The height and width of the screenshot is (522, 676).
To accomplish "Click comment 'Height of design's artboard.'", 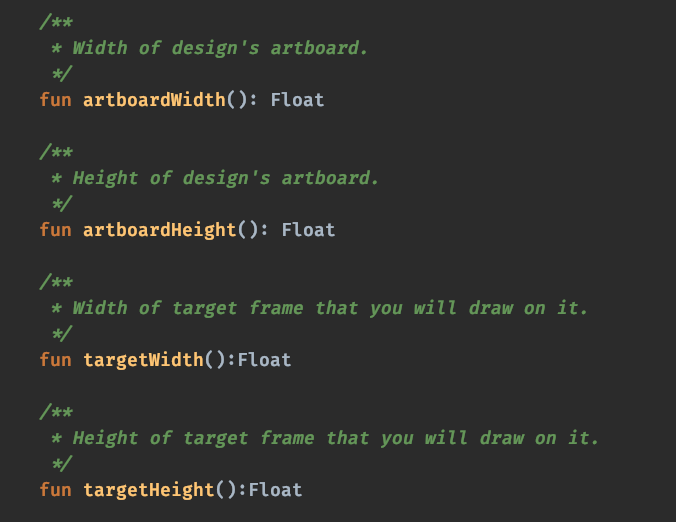I will click(x=225, y=178).
